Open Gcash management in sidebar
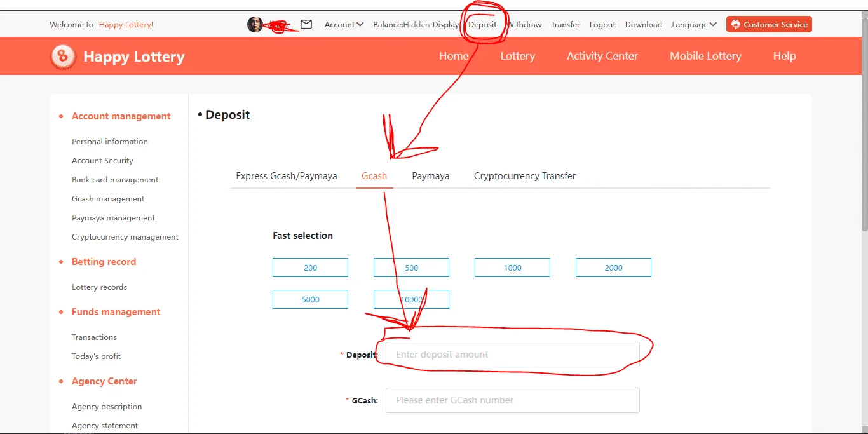Viewport: 868px width, 434px height. [x=108, y=199]
